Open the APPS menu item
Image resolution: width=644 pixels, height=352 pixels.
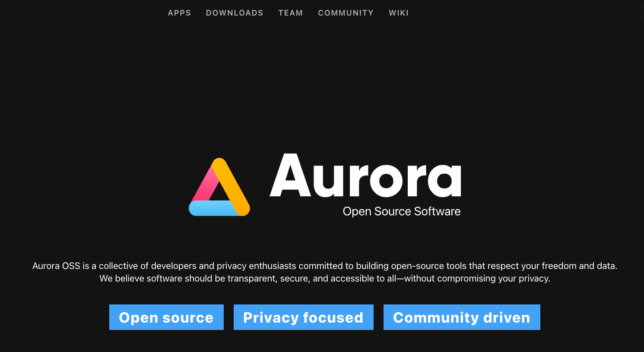tap(179, 13)
